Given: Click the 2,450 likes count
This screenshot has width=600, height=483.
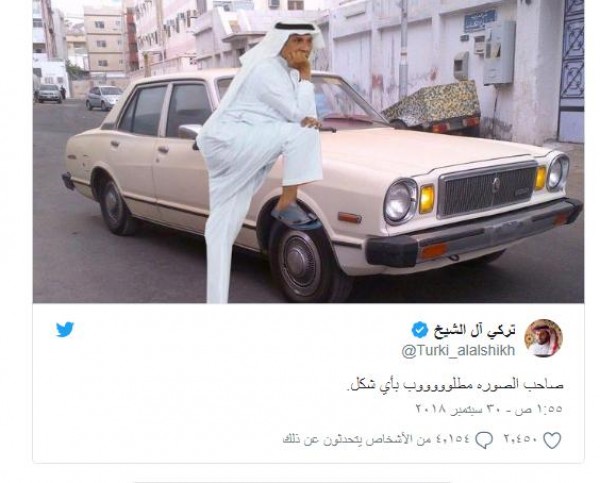Looking at the screenshot, I should 521,439.
